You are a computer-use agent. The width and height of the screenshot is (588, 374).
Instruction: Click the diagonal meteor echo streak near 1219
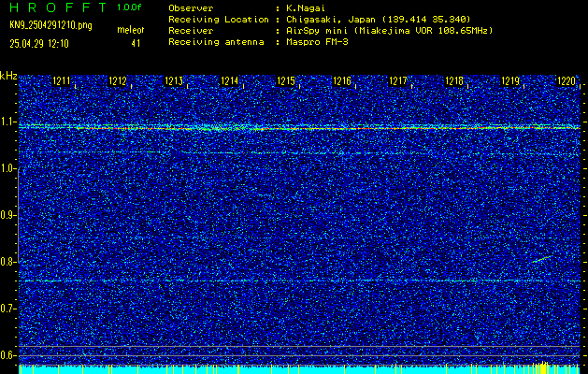pyautogui.click(x=541, y=259)
